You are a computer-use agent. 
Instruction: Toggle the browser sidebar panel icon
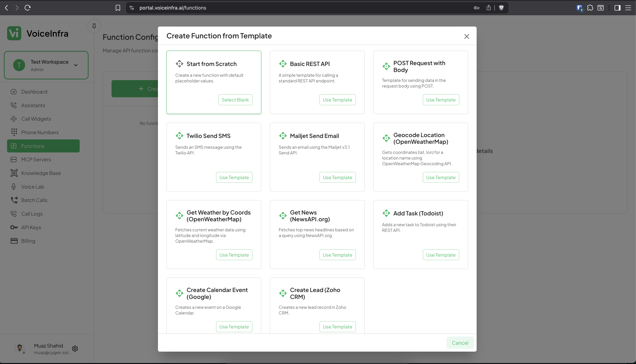pos(617,8)
